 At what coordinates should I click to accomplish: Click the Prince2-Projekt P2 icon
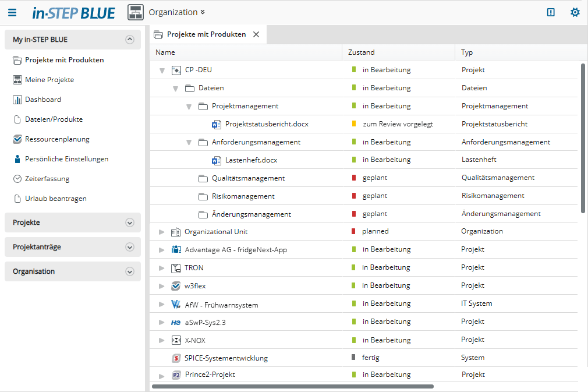pyautogui.click(x=176, y=375)
